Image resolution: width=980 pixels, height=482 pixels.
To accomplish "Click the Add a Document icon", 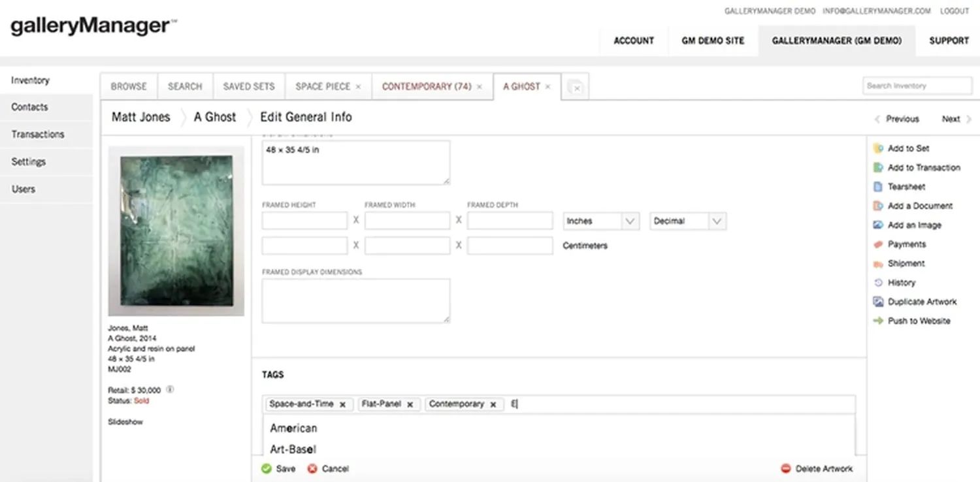I will click(878, 206).
